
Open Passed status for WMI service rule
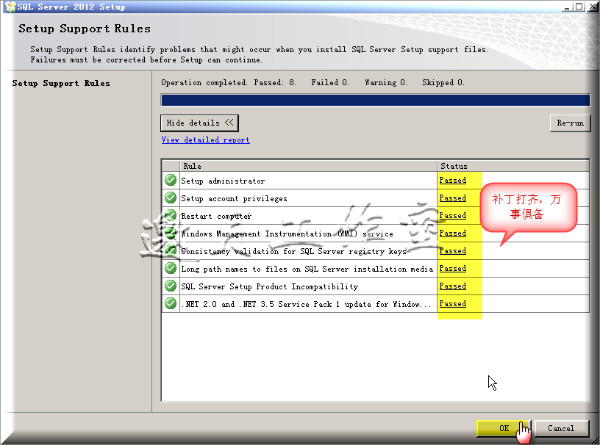452,233
